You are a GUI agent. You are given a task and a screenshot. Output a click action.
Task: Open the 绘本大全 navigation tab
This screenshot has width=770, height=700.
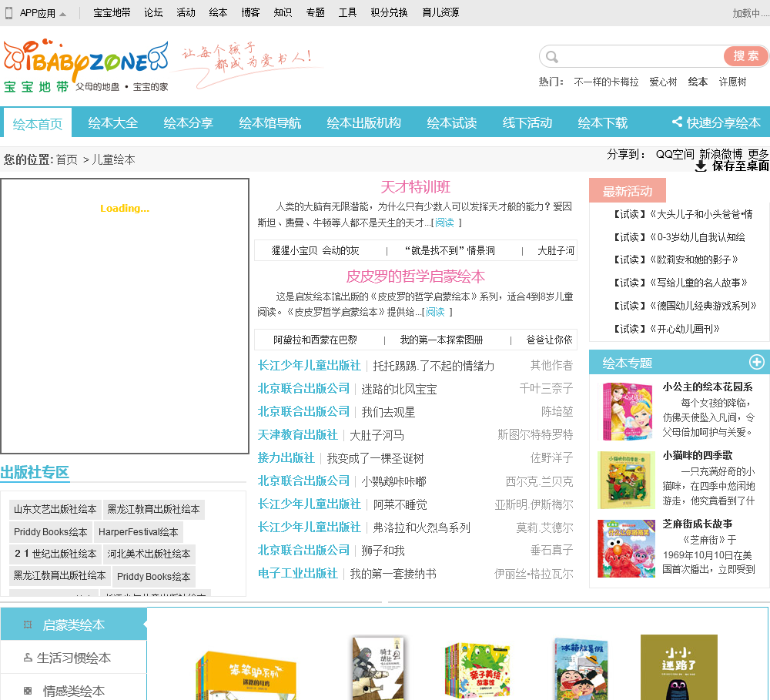click(x=113, y=123)
